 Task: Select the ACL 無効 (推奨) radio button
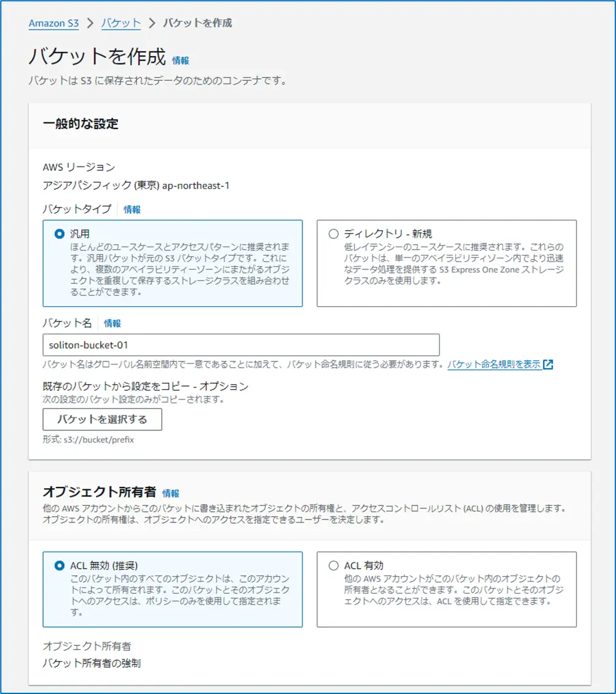(59, 566)
